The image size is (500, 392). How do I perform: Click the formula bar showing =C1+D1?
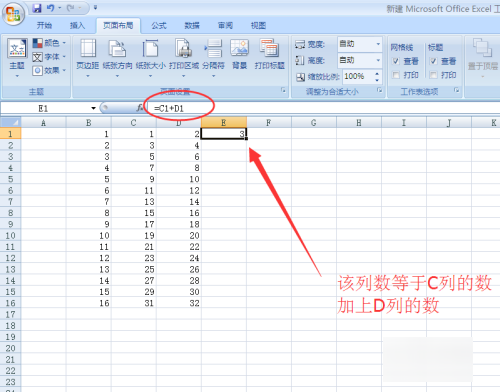click(x=322, y=108)
